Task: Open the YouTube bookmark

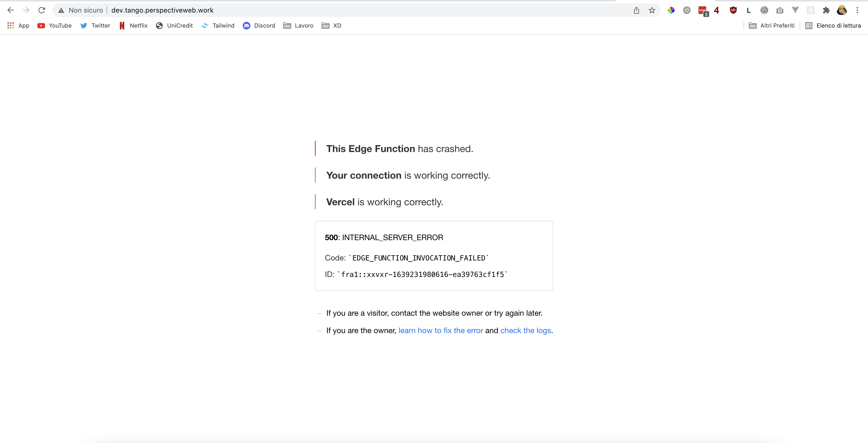Action: click(x=54, y=25)
